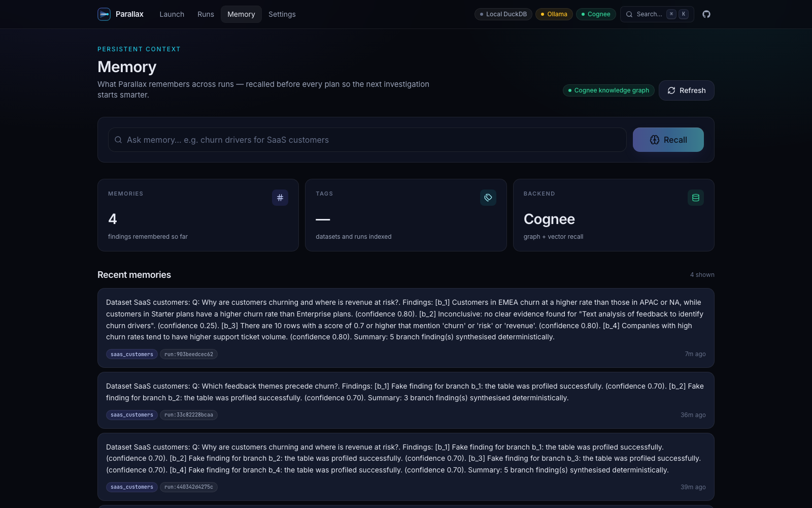
Task: Click the saas_customers tag on run:33c82228bcaa memory
Action: coord(132,415)
